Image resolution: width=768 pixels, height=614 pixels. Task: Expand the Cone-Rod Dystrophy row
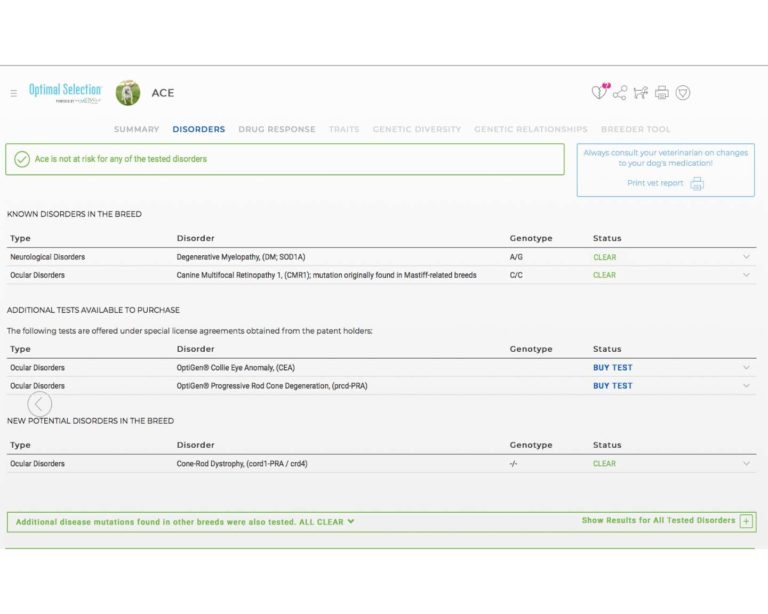click(746, 463)
